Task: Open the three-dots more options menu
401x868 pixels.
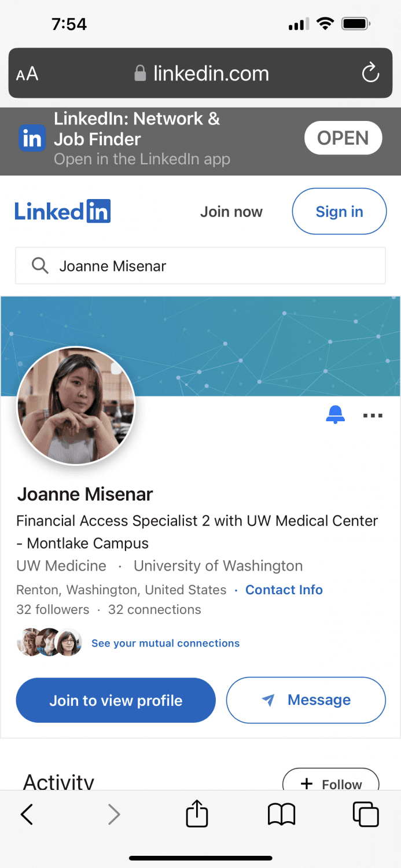Action: coord(373,415)
